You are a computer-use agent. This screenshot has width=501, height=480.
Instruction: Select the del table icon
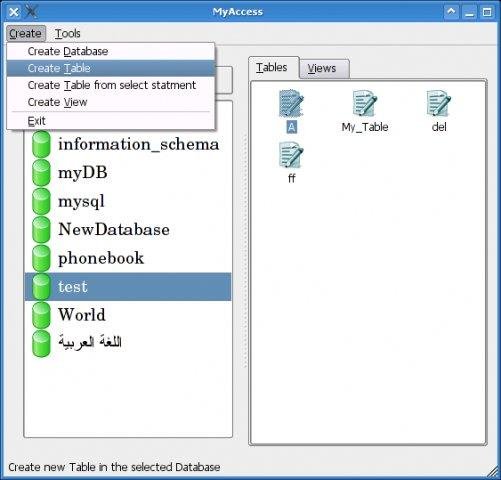pyautogui.click(x=439, y=104)
